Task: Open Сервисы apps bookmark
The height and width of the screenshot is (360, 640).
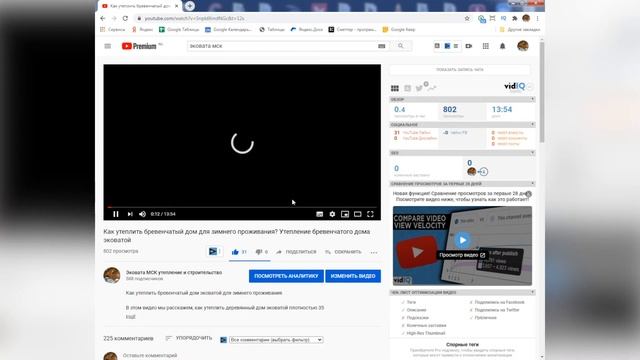Action: (x=113, y=29)
